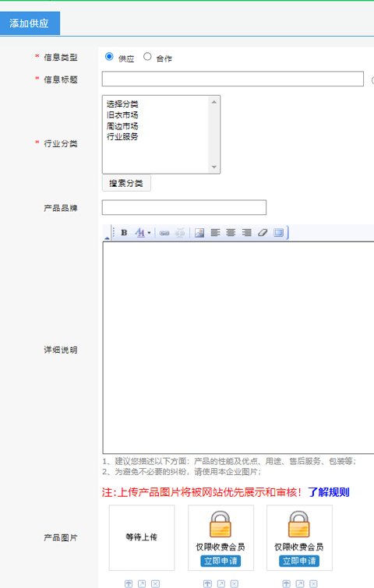Select the 合作 radio button
This screenshot has width=374, height=588.
[x=147, y=57]
